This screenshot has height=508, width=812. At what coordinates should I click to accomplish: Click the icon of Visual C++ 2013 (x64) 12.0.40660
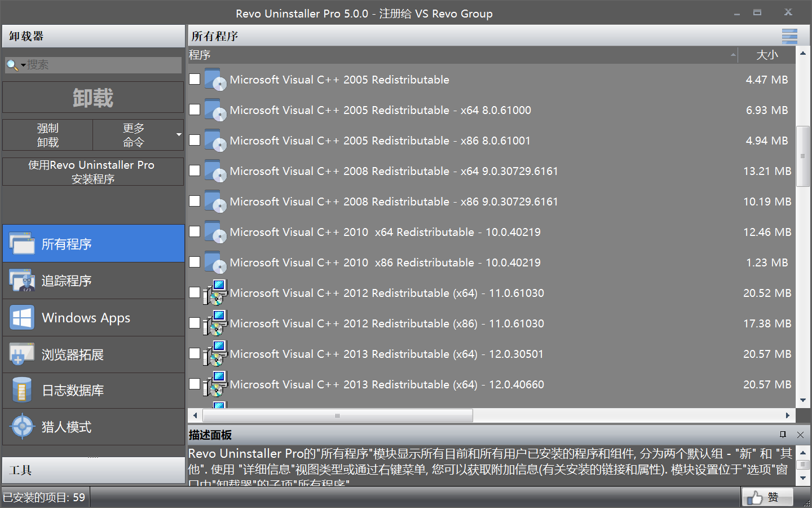pos(215,384)
